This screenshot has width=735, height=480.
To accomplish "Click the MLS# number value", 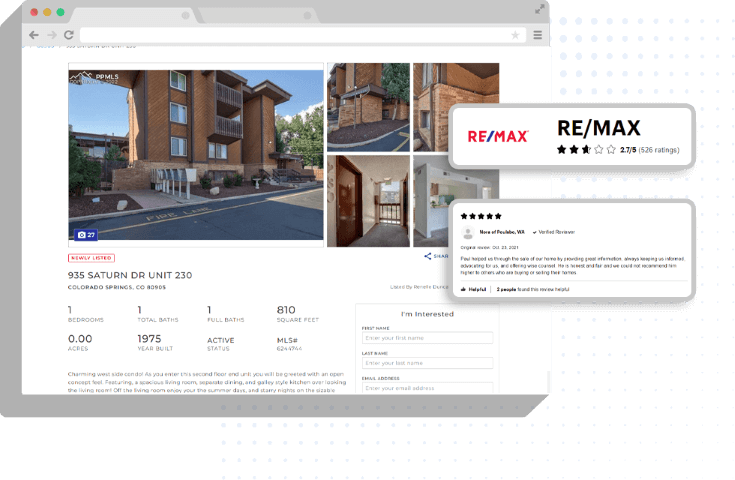I will point(289,349).
